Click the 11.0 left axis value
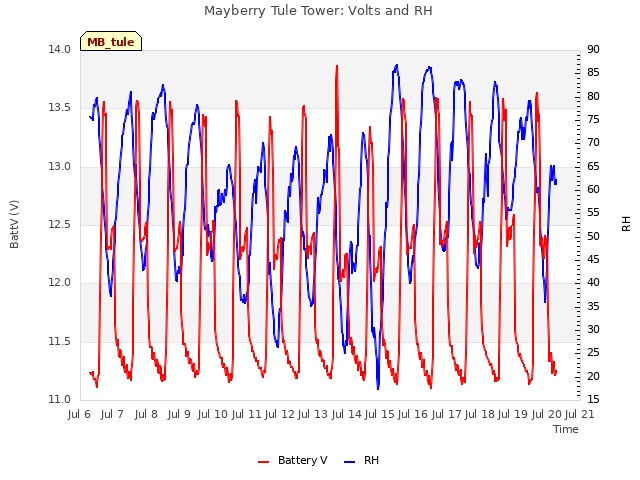The image size is (640, 480). tap(60, 399)
